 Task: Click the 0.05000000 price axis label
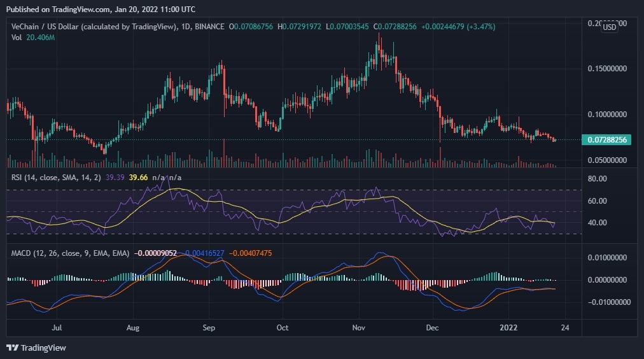click(607, 160)
